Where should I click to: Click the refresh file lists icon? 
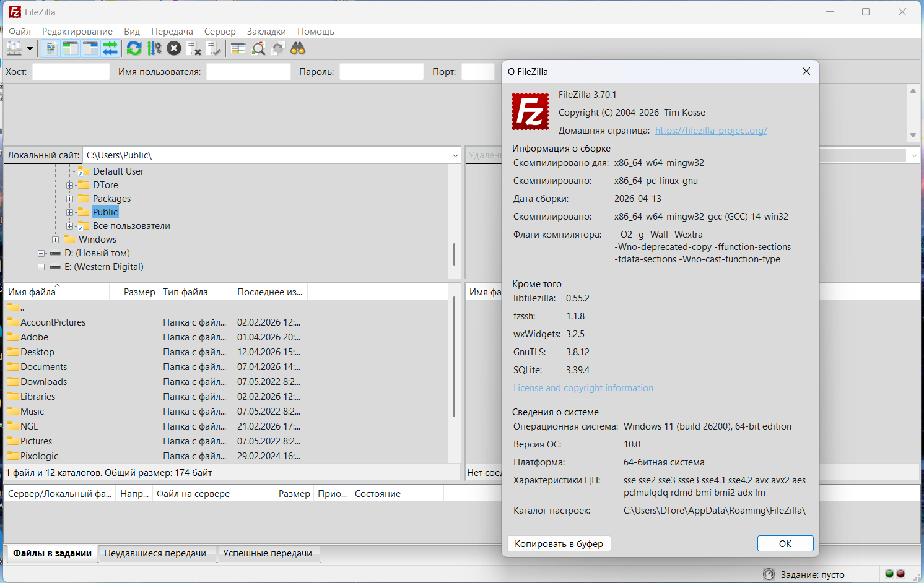[134, 48]
